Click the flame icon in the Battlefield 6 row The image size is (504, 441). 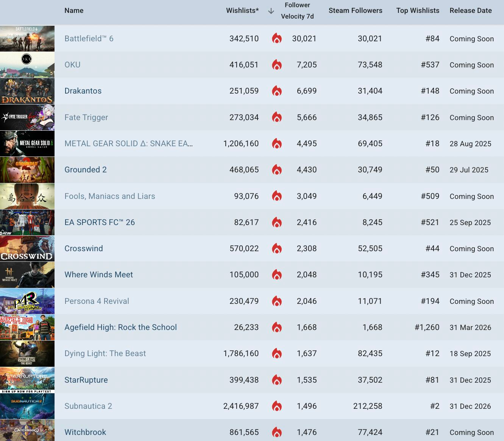coord(277,38)
